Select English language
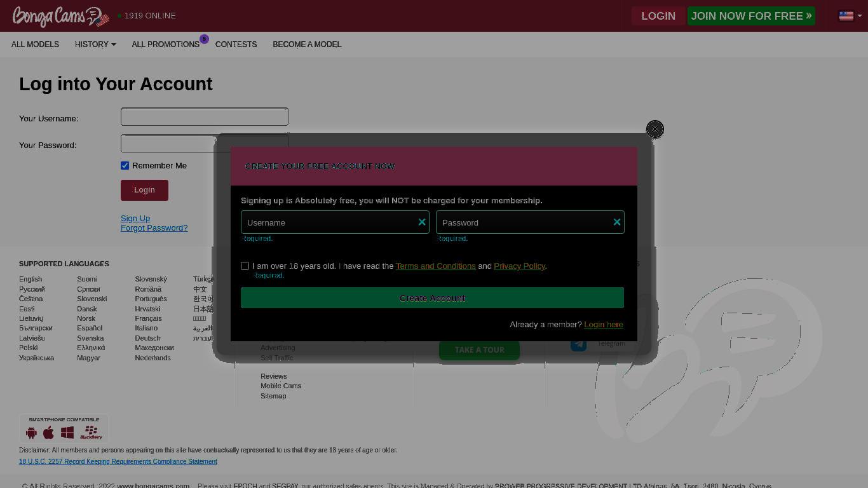Image resolution: width=868 pixels, height=488 pixels. coord(31,279)
